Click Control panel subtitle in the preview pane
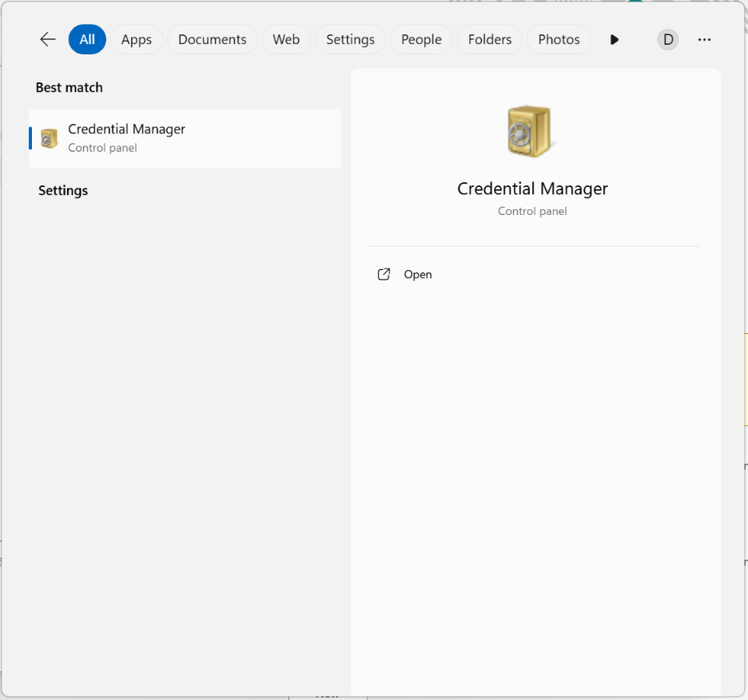Screen dimensions: 748x700 click(x=532, y=212)
